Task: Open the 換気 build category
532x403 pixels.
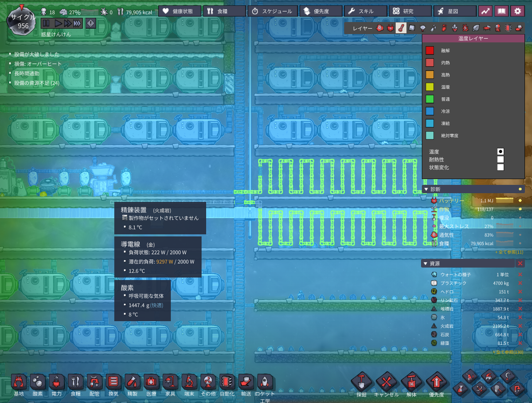Action: 113,382
